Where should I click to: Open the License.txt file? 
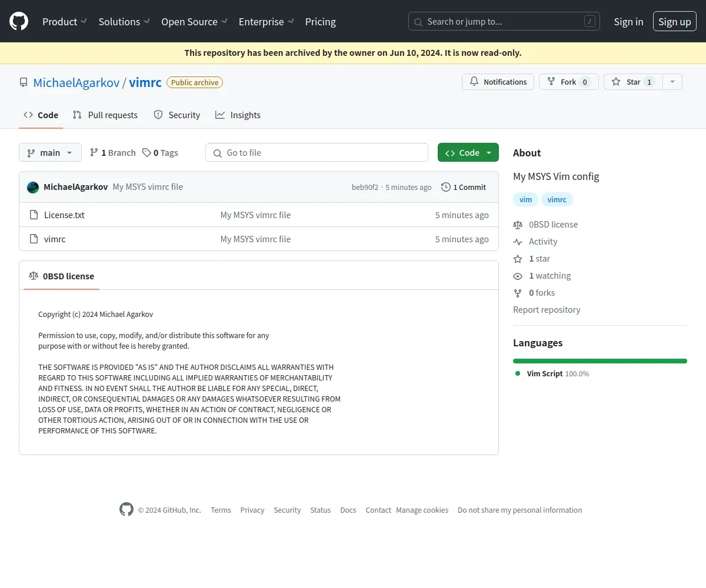pyautogui.click(x=64, y=215)
